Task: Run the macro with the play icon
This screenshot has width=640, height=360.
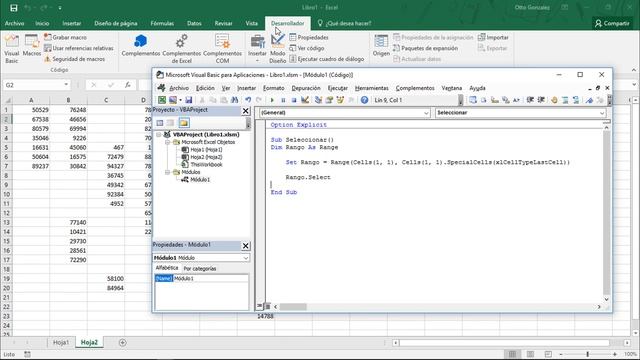Action: point(272,100)
